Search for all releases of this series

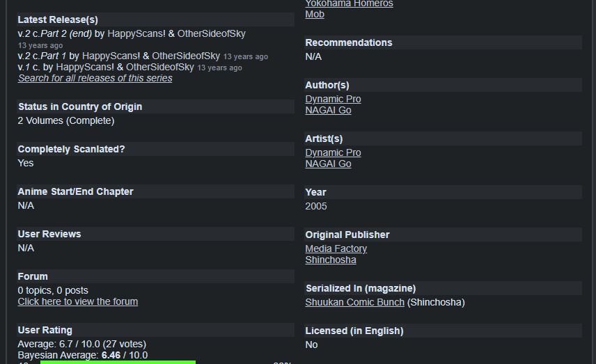point(95,78)
